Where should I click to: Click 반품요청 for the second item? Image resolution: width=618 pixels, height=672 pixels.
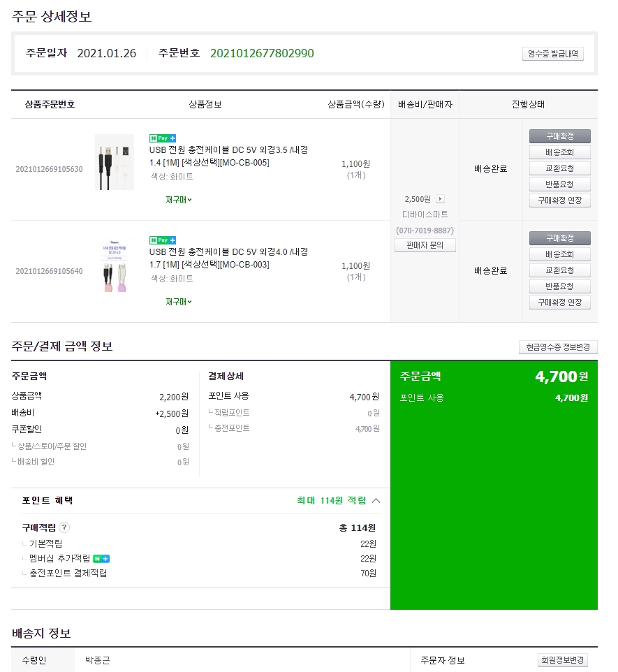(559, 286)
